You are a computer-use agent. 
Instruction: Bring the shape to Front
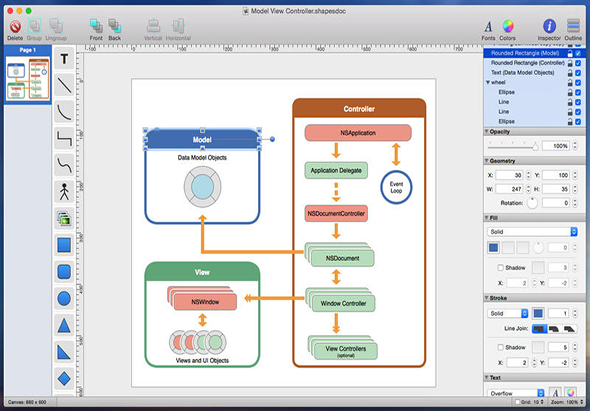[x=96, y=30]
